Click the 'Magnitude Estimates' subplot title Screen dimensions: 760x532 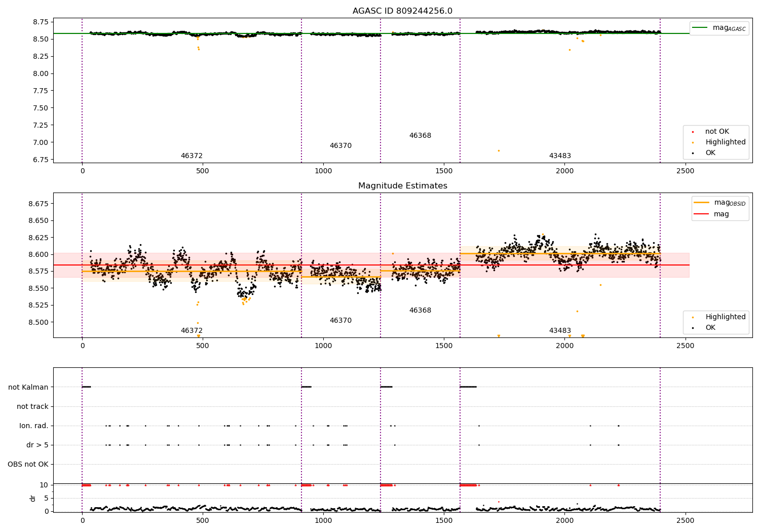402,186
